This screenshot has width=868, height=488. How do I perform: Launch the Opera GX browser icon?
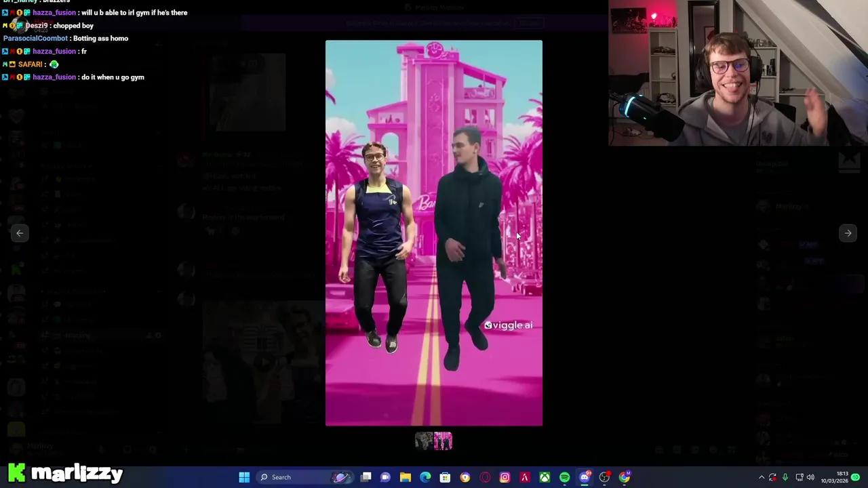tap(485, 477)
